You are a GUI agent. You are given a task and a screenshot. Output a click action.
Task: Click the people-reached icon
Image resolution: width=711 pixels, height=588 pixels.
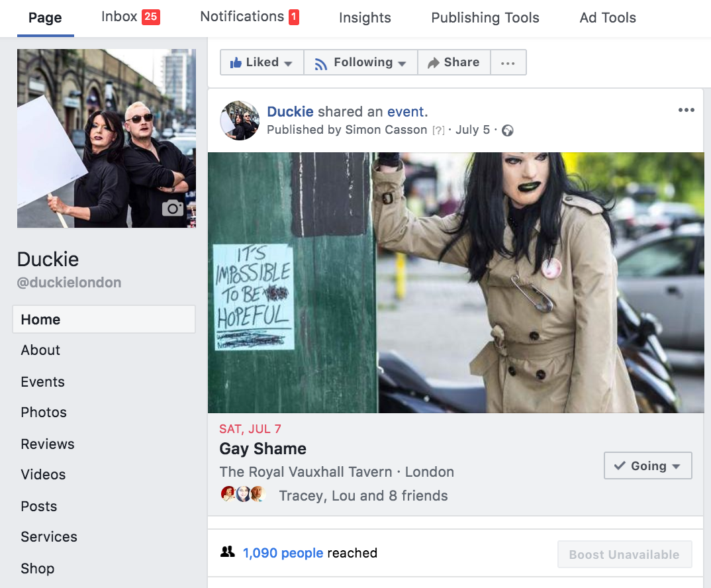tap(227, 552)
